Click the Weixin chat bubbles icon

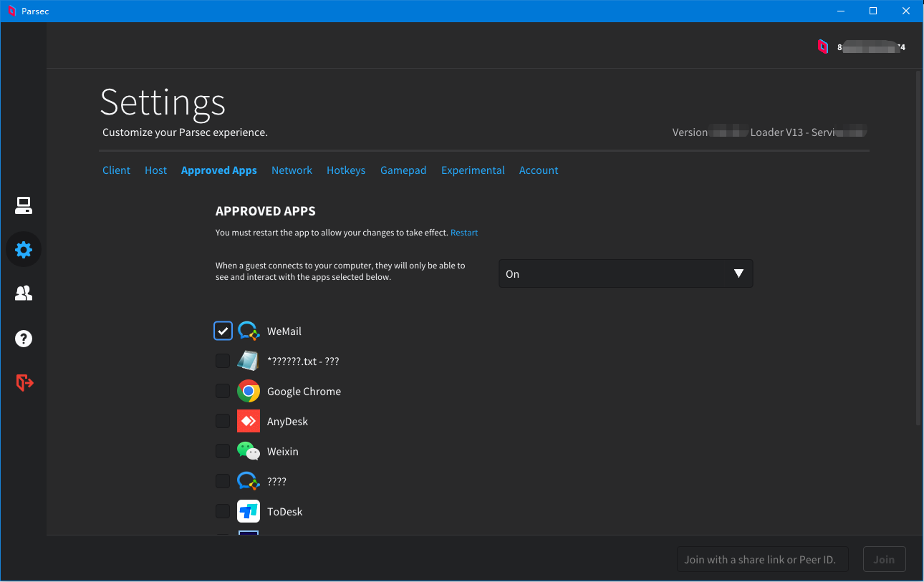[249, 451]
